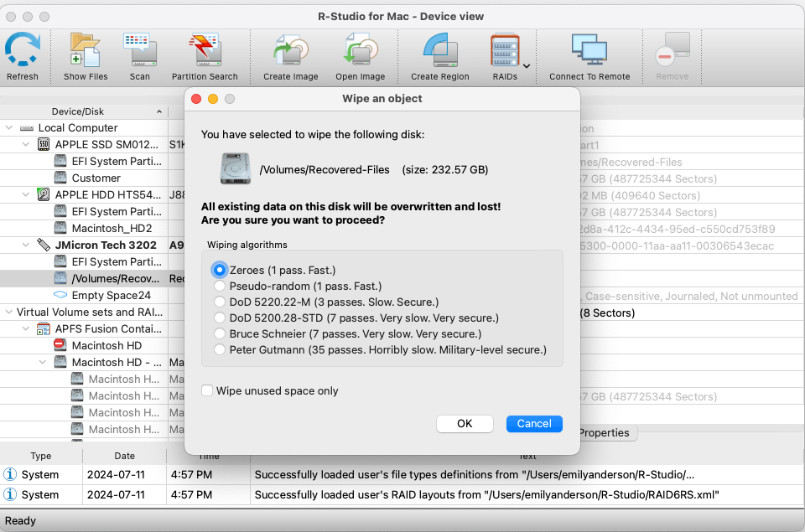The height and width of the screenshot is (532, 805).
Task: Select the Customer partition row
Action: tap(84, 178)
